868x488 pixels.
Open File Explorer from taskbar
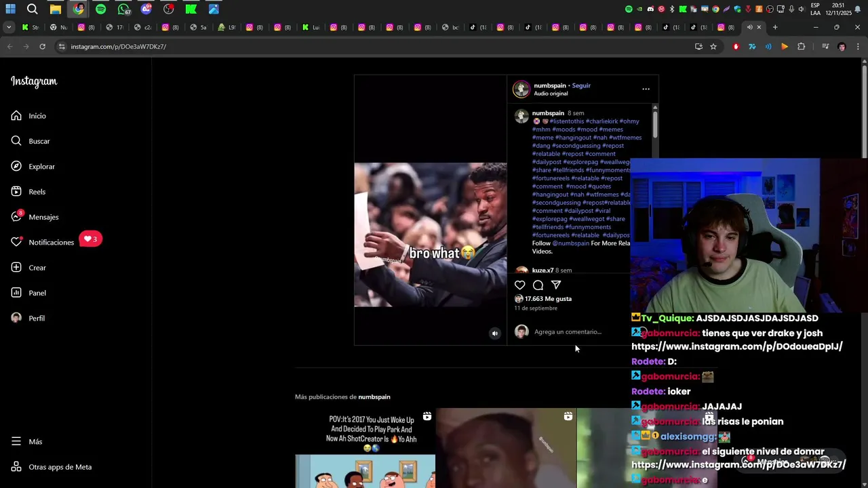[56, 9]
